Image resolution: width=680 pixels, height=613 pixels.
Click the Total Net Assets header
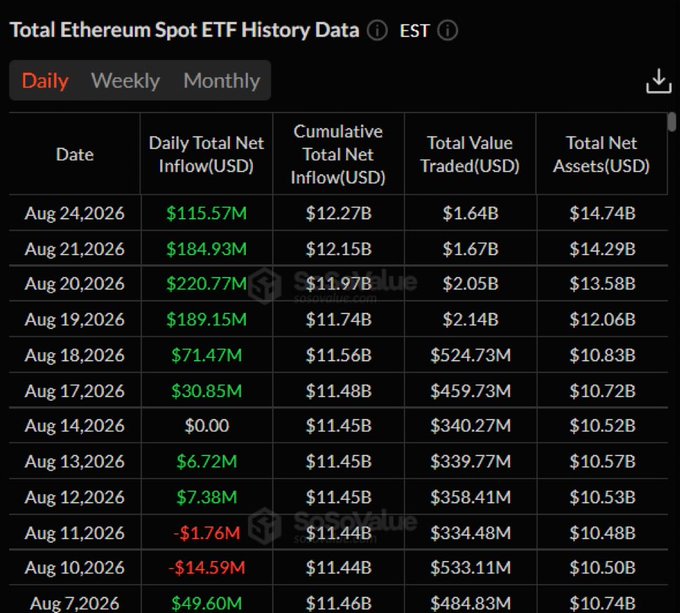coord(602,154)
